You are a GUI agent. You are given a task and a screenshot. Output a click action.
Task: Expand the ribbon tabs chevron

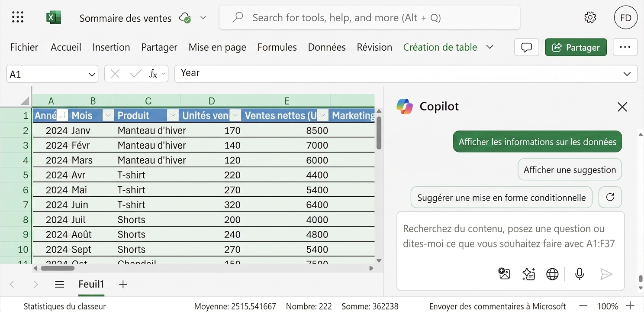click(x=490, y=47)
